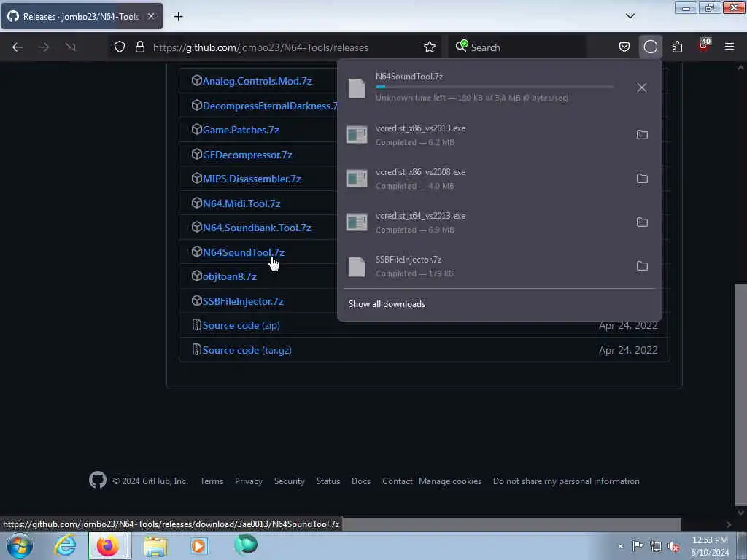Click the page vertical scrollbar thumb
This screenshot has width=747, height=560.
[x=740, y=395]
